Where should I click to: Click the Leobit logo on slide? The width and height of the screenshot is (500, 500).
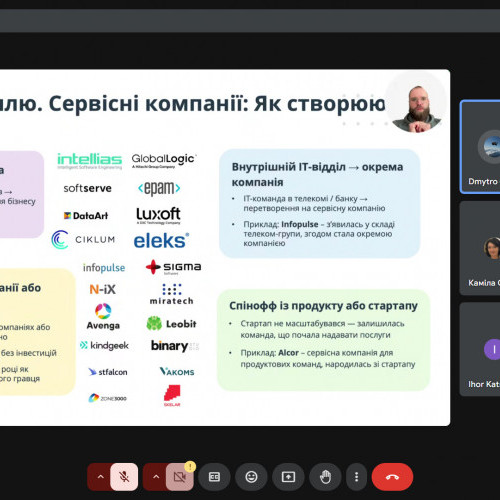pyautogui.click(x=171, y=323)
